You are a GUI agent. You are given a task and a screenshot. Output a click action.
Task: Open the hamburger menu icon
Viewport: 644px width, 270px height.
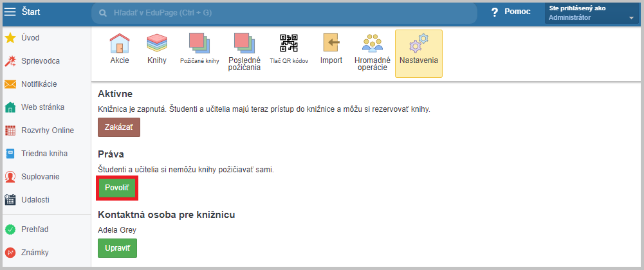coord(10,12)
